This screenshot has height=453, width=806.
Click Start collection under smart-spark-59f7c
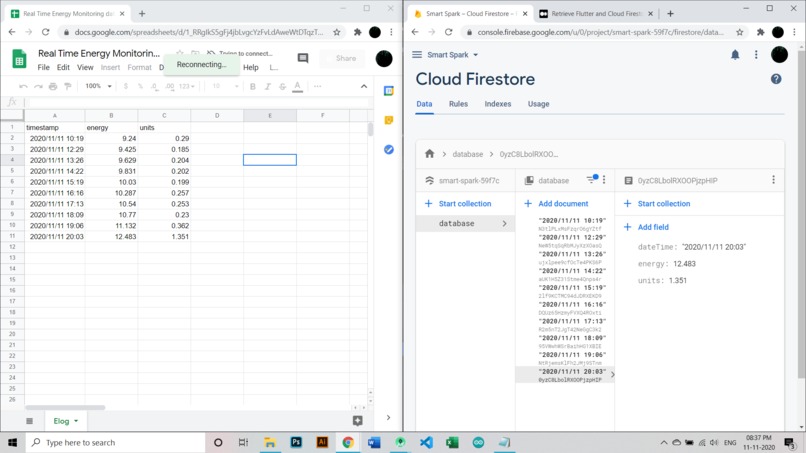[458, 204]
